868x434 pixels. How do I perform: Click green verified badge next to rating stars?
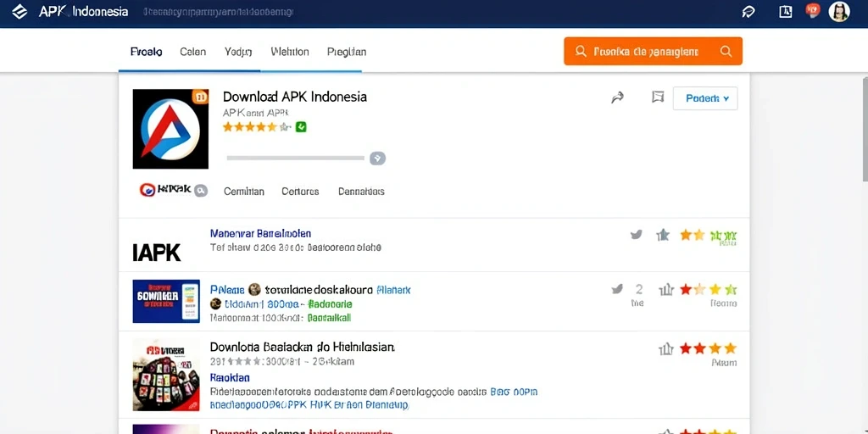301,127
